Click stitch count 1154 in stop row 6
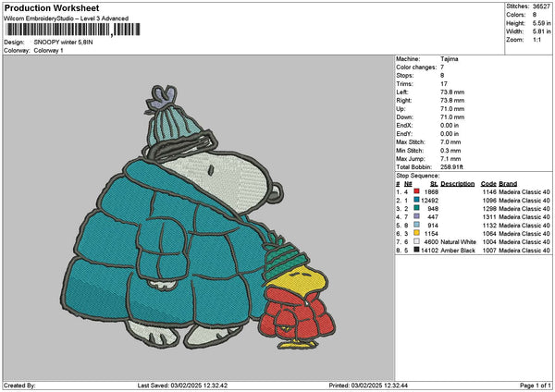This screenshot has height=392, width=555. click(431, 234)
